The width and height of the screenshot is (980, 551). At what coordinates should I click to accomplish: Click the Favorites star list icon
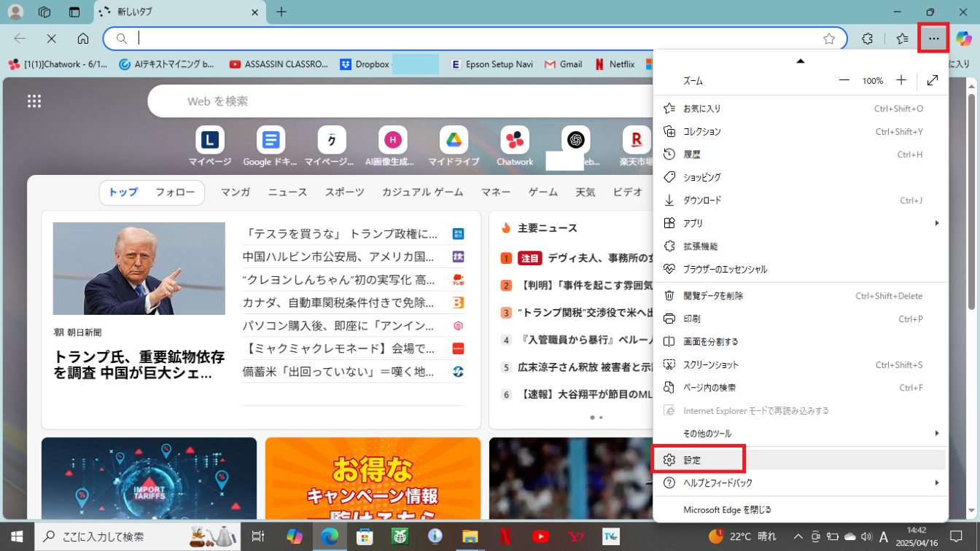[x=902, y=39]
